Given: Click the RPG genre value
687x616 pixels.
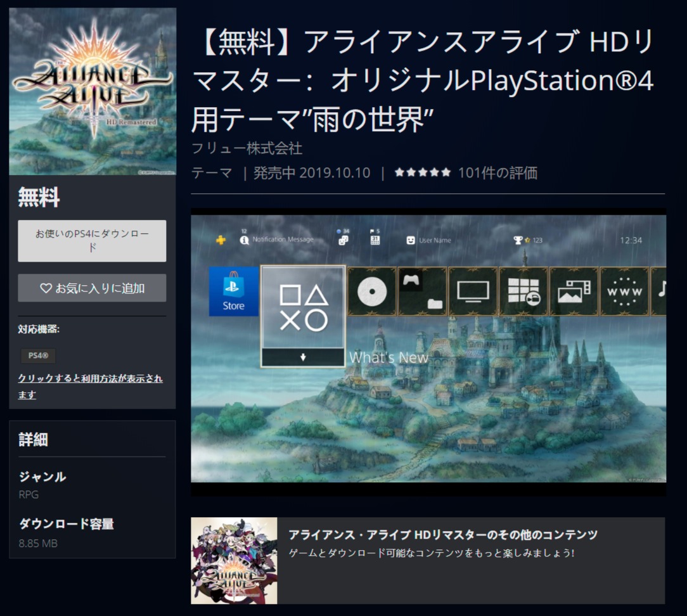Looking at the screenshot, I should [x=29, y=495].
